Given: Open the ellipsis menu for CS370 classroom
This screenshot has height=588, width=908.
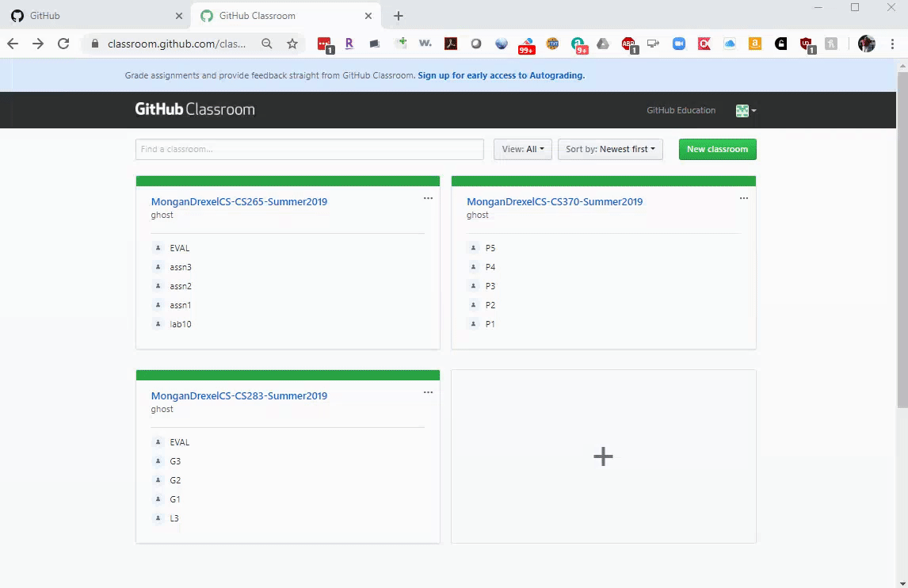Looking at the screenshot, I should click(743, 198).
